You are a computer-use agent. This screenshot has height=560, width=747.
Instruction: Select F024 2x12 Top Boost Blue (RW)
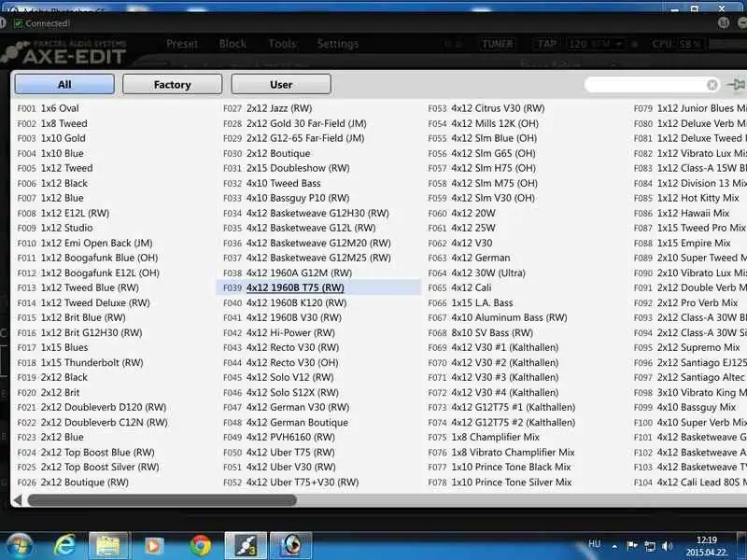[86, 452]
